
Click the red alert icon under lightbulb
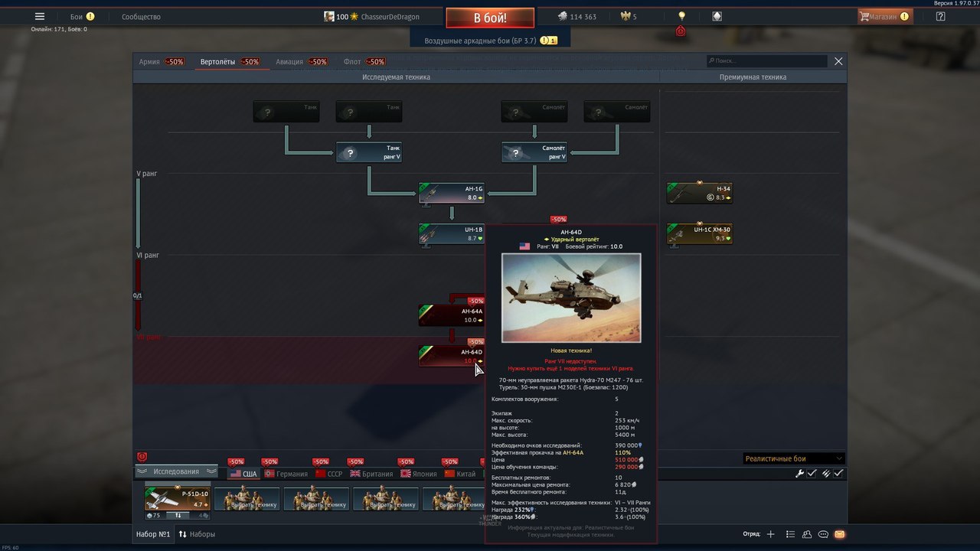(681, 31)
